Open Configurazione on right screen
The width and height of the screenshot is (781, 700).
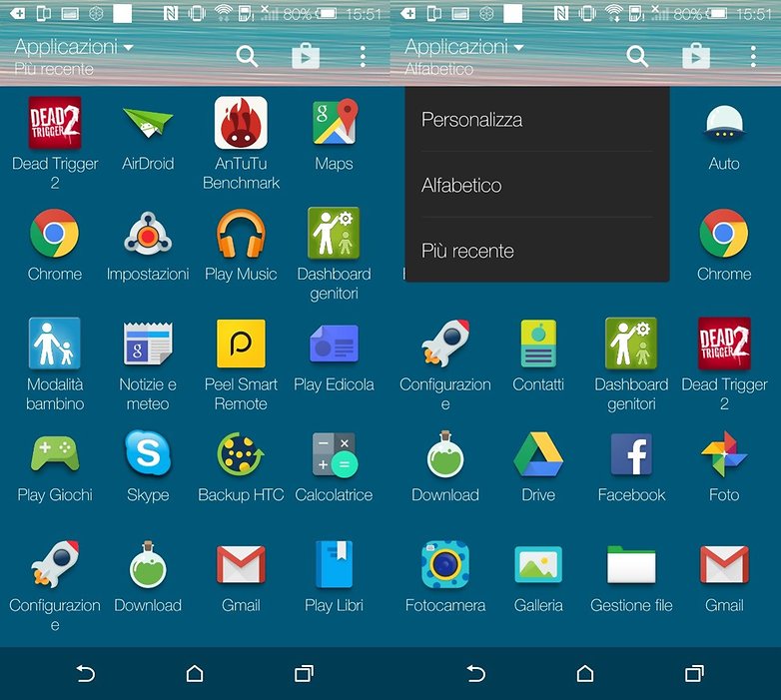pyautogui.click(x=444, y=344)
